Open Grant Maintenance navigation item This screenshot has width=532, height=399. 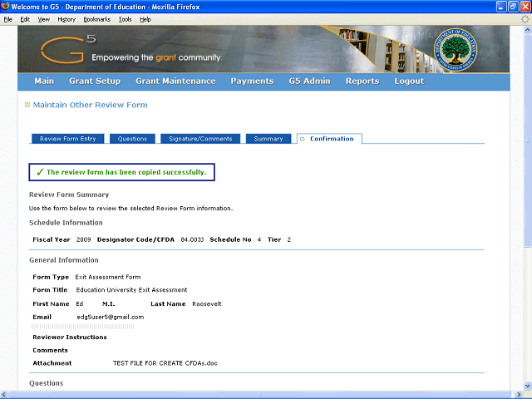(x=175, y=81)
